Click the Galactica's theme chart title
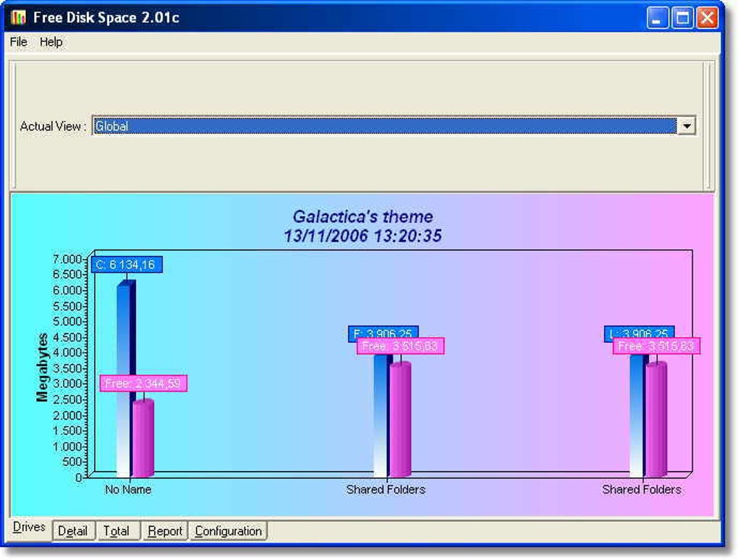738x560 pixels. click(x=362, y=216)
